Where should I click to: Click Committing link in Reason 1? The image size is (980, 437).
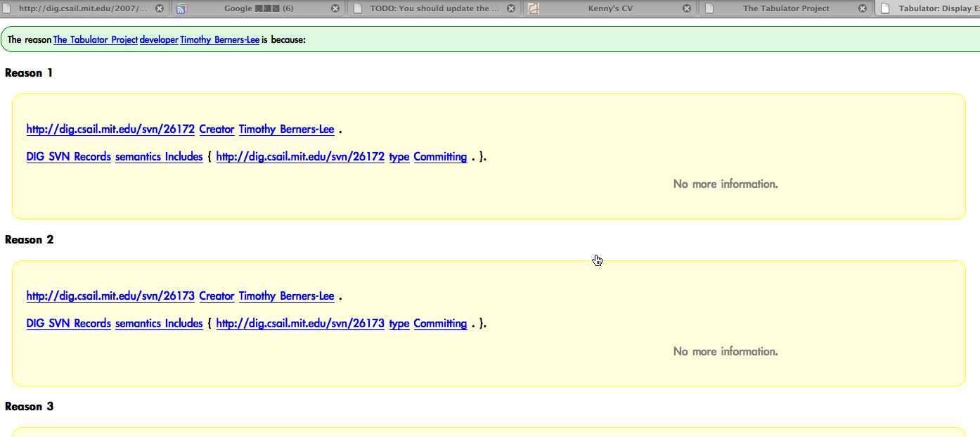[440, 157]
